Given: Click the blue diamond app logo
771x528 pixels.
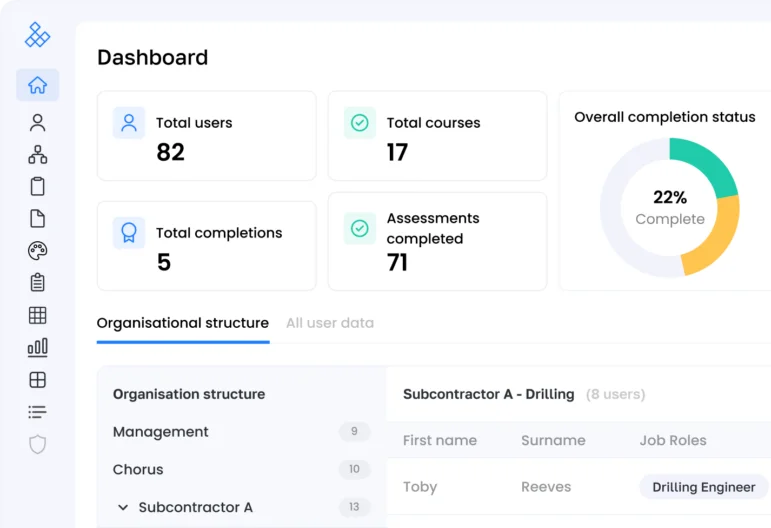Looking at the screenshot, I should click(37, 35).
